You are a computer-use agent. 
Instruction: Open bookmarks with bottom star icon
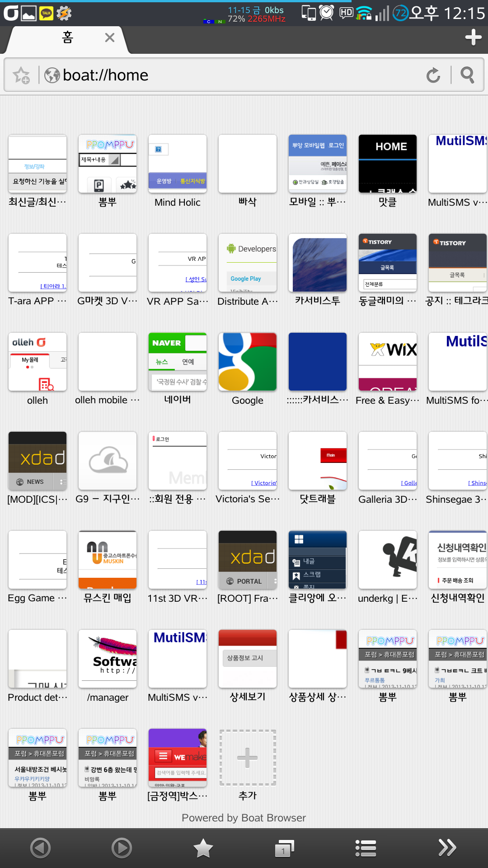(x=203, y=848)
